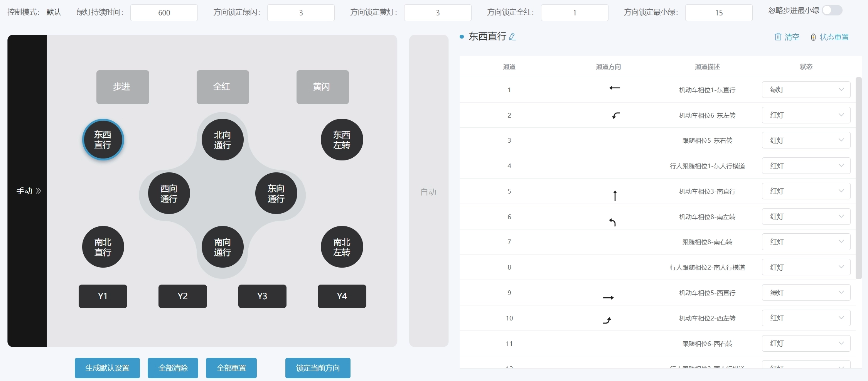Activate the 南向通行 round direction button
Viewport: 868px width, 381px height.
point(222,247)
